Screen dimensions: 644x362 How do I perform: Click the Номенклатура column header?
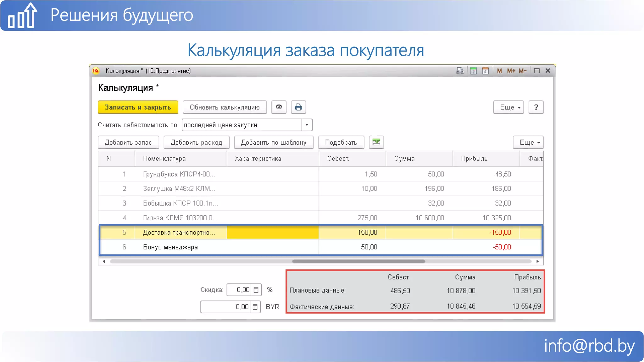180,159
